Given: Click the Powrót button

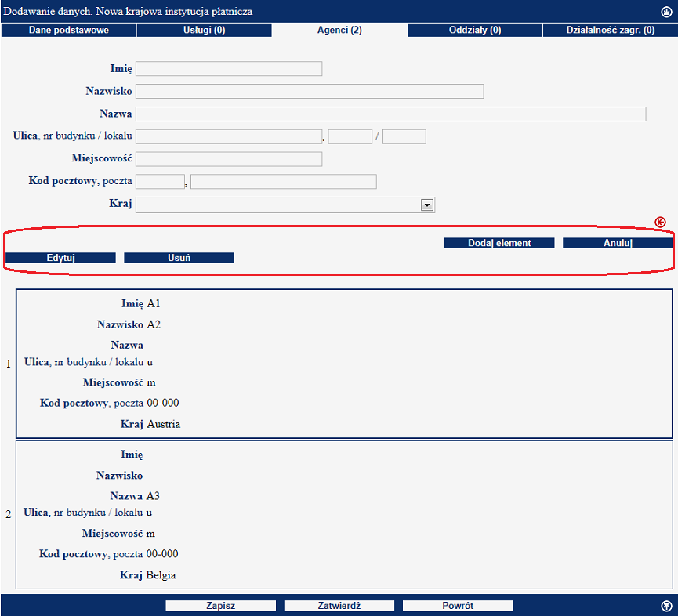Looking at the screenshot, I should coord(457,606).
